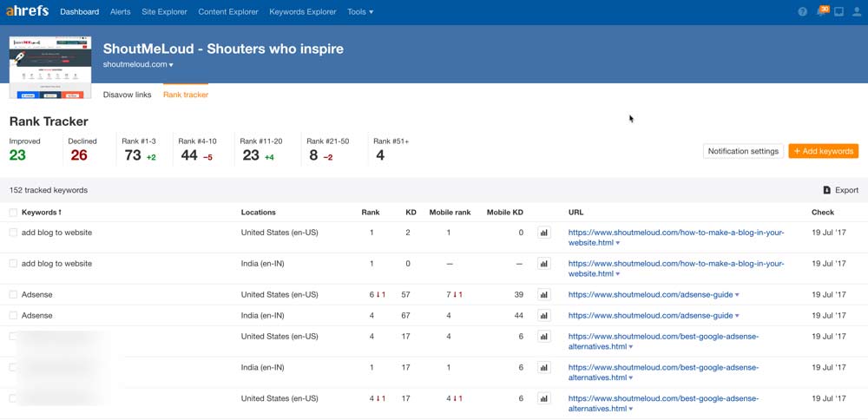The height and width of the screenshot is (420, 868).
Task: Filter by Rank #1-3 stat
Action: tap(139, 149)
